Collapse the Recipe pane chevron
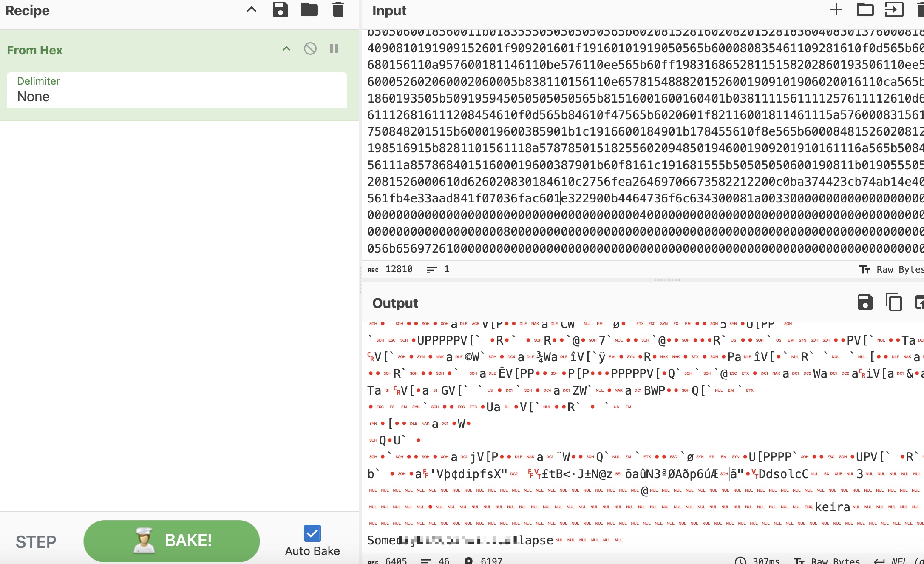 coord(252,9)
